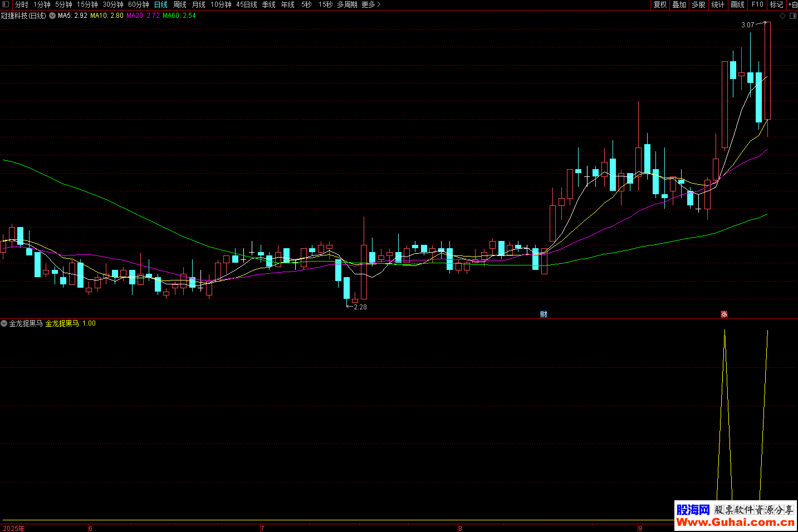Screen dimensions: 798x532
Task: Switch to 季线 quarterly period
Action: (x=269, y=4)
